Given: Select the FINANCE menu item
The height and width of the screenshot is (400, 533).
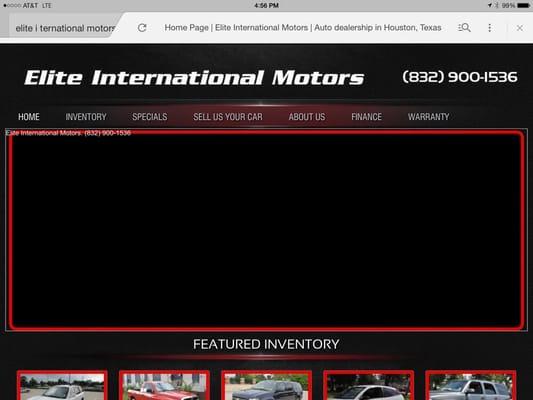Looking at the screenshot, I should [366, 117].
